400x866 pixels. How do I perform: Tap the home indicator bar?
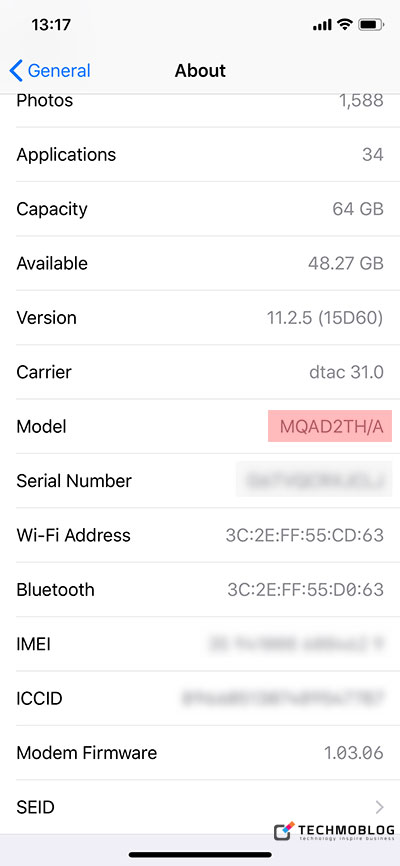200,855
